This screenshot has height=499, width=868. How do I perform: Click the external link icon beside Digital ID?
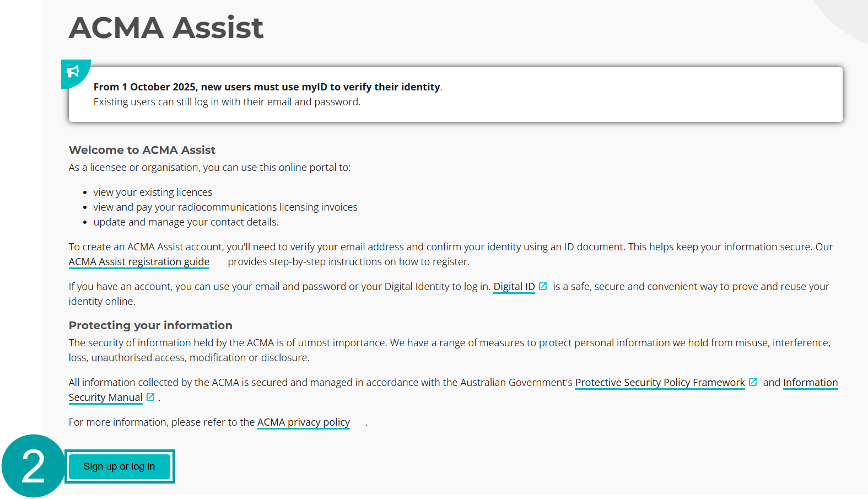(543, 286)
